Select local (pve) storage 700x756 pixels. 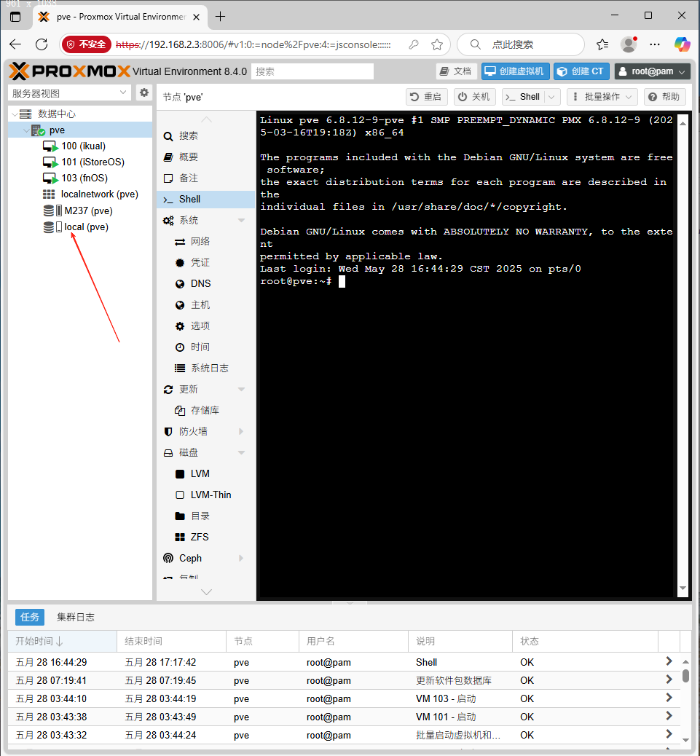pos(86,227)
